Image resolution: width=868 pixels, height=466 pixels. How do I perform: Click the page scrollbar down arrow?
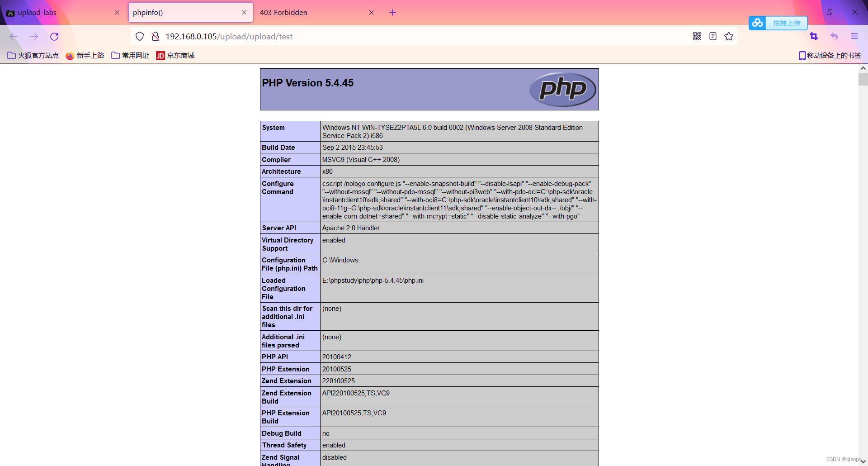point(863,461)
